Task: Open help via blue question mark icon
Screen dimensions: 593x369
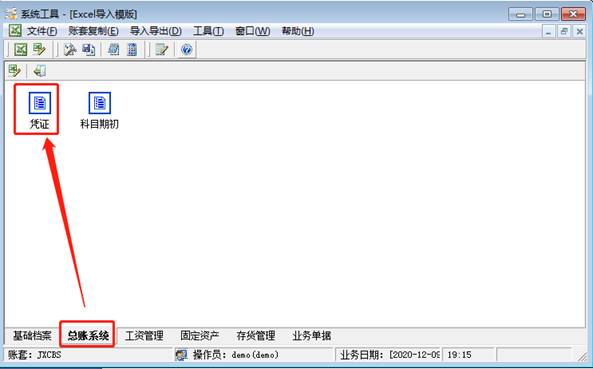Action: (x=186, y=50)
